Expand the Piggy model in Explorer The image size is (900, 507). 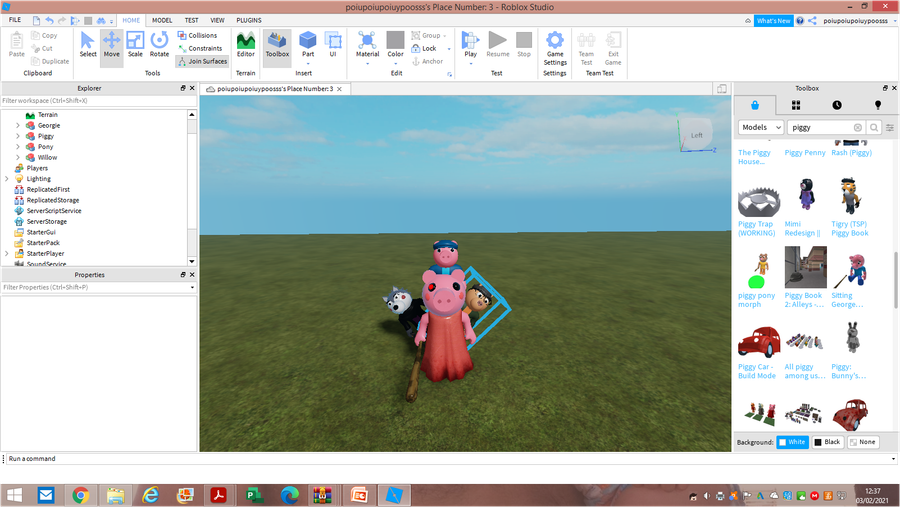(x=18, y=136)
